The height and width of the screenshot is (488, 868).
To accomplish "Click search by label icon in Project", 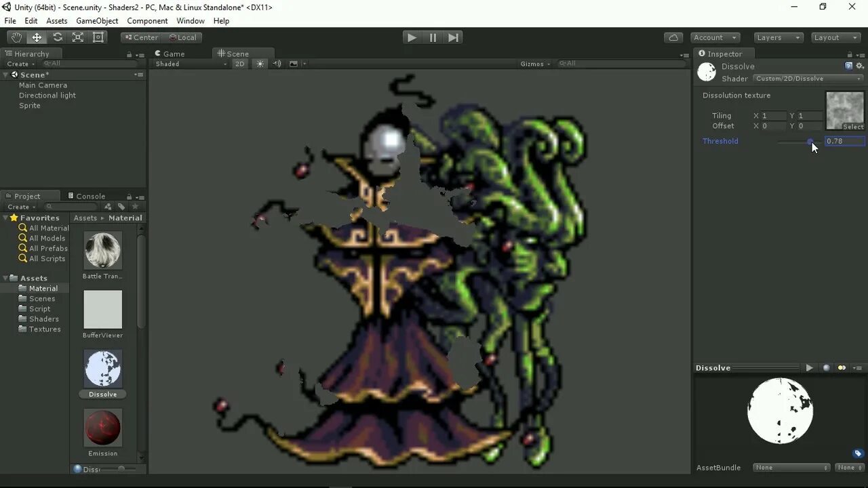I will pos(121,207).
